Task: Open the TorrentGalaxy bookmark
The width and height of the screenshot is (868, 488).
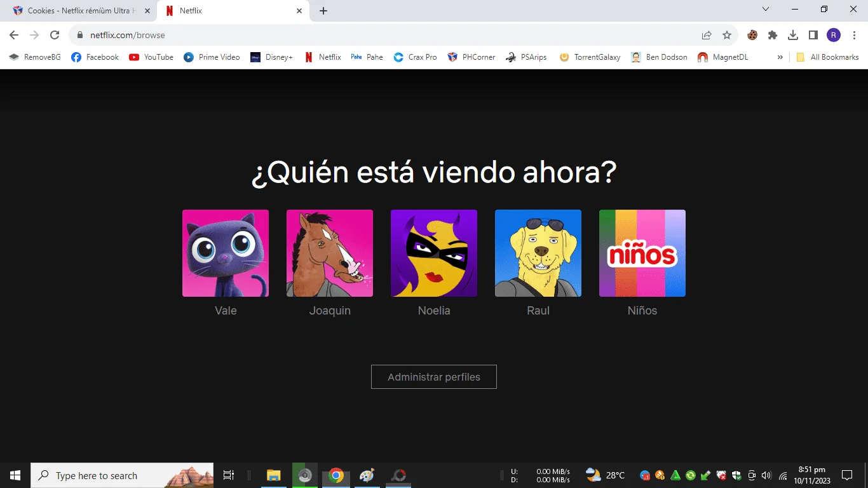Action: pyautogui.click(x=590, y=57)
